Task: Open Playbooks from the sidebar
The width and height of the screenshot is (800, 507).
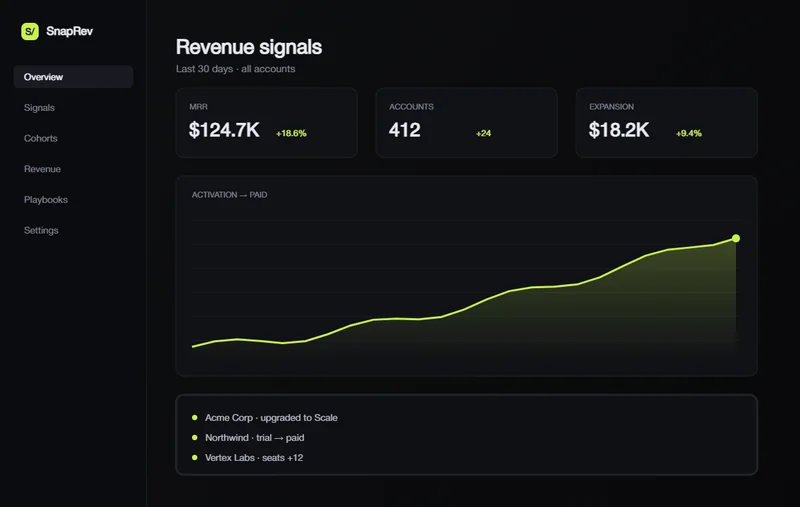Action: pos(46,199)
